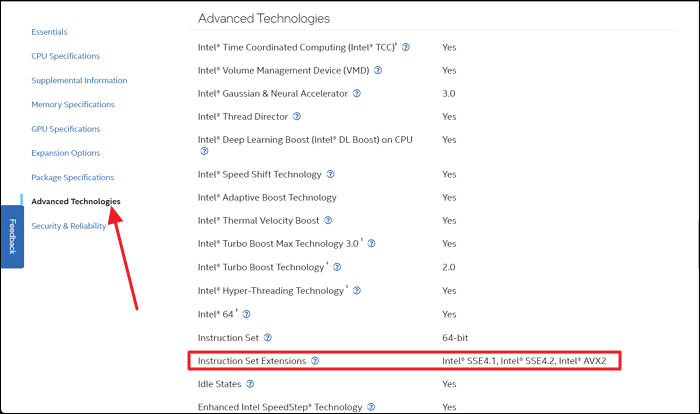700x414 pixels.
Task: Click help icon under Intel Deep Learning Boost
Action: pyautogui.click(x=204, y=151)
